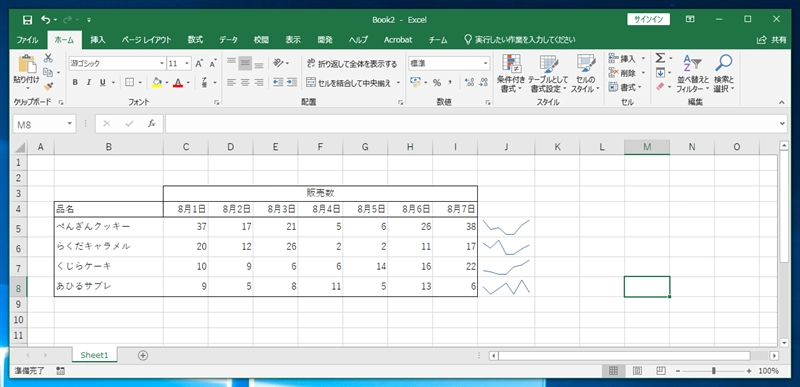Image resolution: width=800 pixels, height=387 pixels.
Task: Click the Accounting Number Format icon
Action: (x=415, y=82)
